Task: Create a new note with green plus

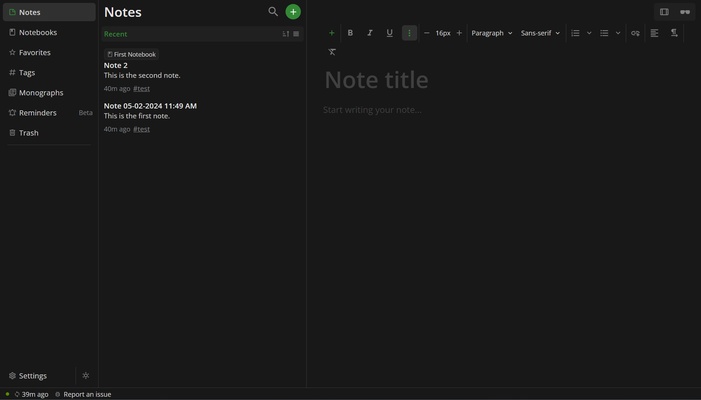Action: pos(293,12)
